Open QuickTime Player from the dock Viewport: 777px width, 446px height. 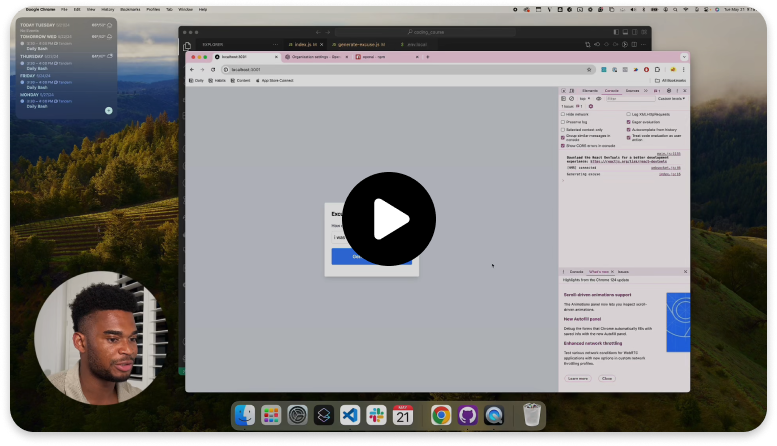494,415
